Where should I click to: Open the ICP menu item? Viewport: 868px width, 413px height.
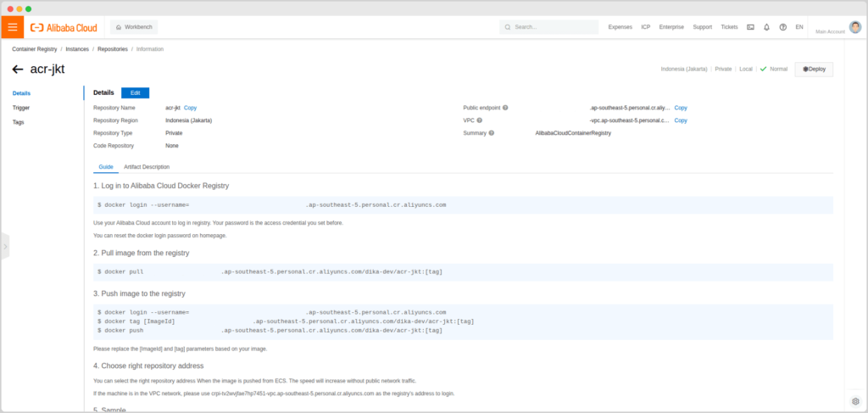(x=645, y=27)
